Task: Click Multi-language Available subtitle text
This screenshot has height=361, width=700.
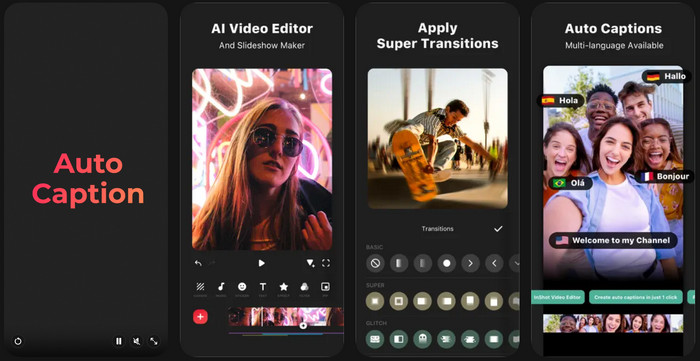Action: (614, 46)
